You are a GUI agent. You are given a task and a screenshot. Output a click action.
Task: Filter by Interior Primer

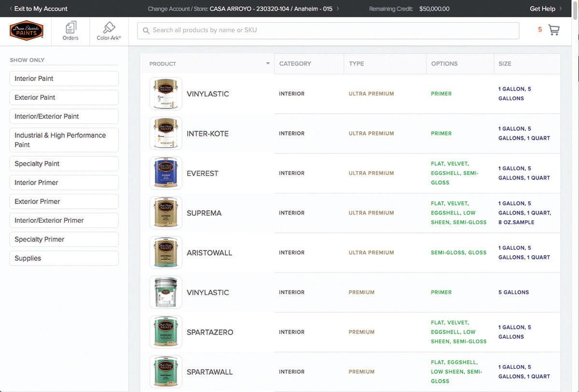[x=64, y=182]
